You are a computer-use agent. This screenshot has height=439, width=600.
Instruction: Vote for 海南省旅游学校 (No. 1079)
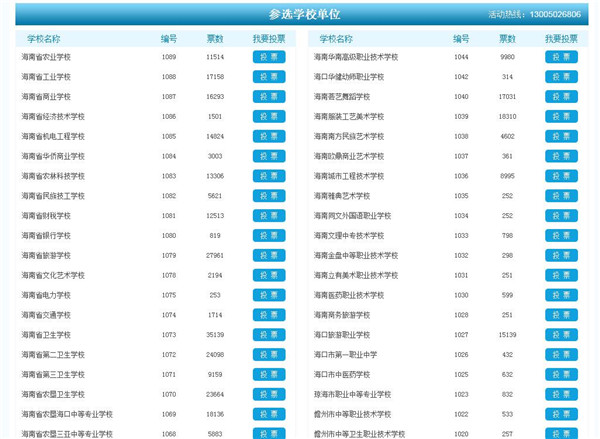click(x=269, y=255)
